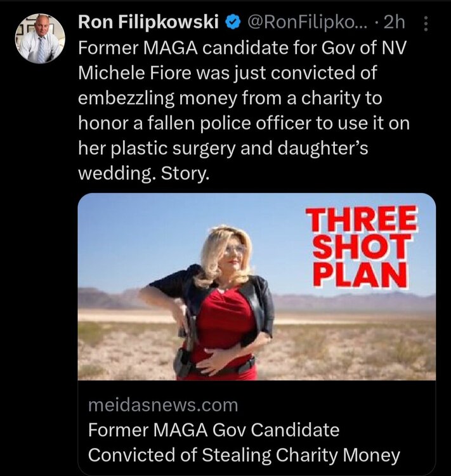Click the word "Story." ending the tweet
Viewport: 451px width, 476px height.
[x=185, y=174]
